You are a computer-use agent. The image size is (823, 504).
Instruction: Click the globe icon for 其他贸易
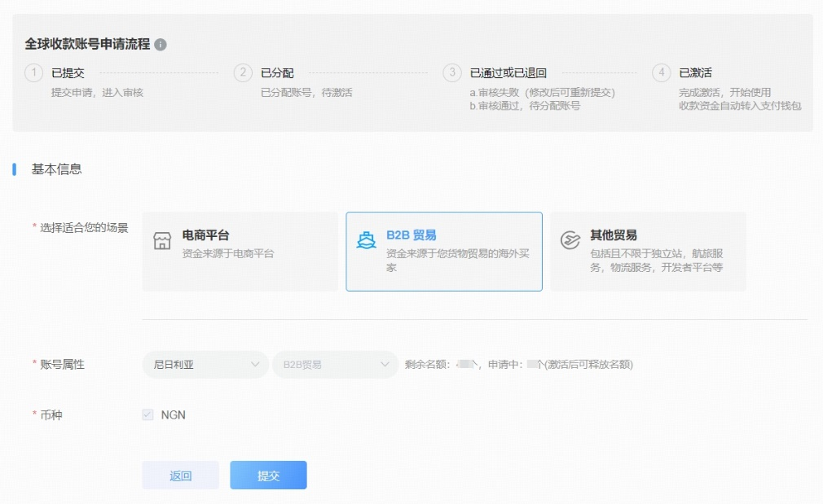point(570,241)
